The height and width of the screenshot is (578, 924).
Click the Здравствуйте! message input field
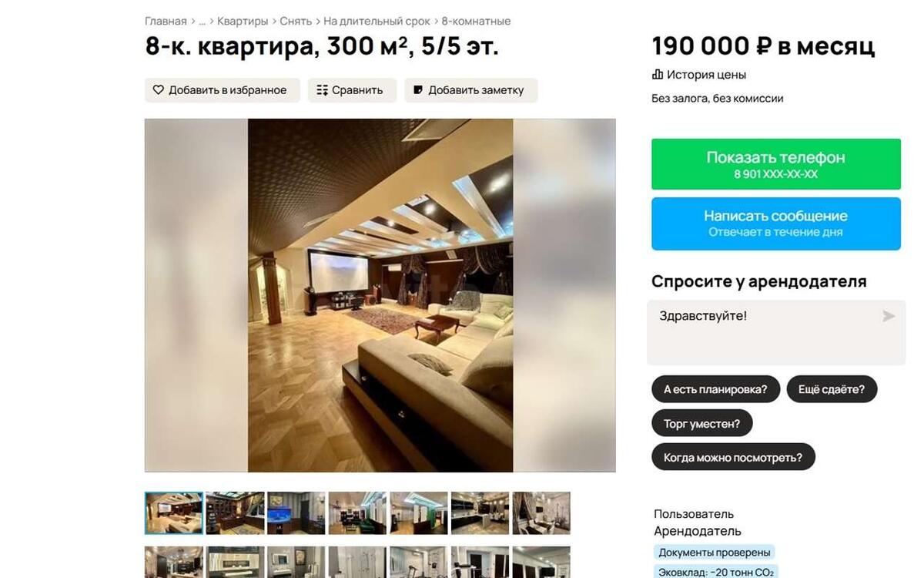click(x=776, y=332)
